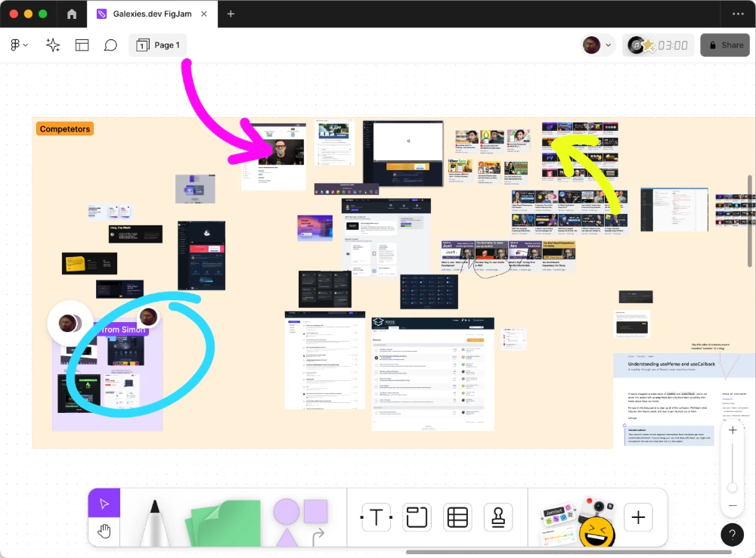Select the Marker pen tool
The height and width of the screenshot is (558, 756).
155,522
